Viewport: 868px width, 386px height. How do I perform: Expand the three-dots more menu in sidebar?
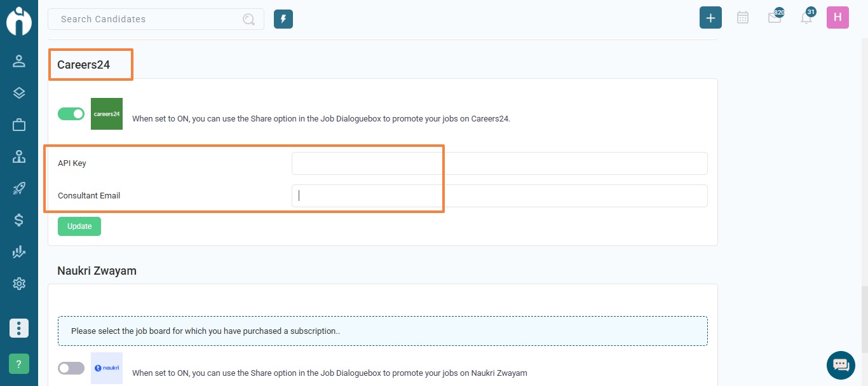pos(19,328)
